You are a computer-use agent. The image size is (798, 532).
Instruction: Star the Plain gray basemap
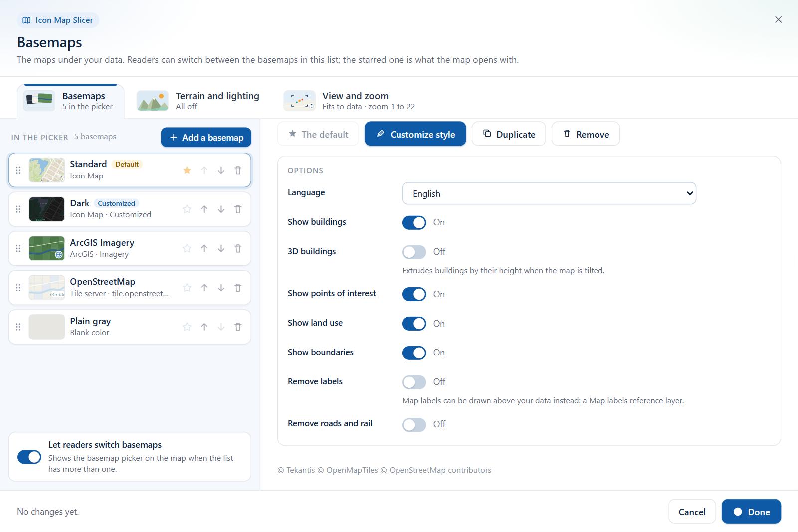point(187,327)
